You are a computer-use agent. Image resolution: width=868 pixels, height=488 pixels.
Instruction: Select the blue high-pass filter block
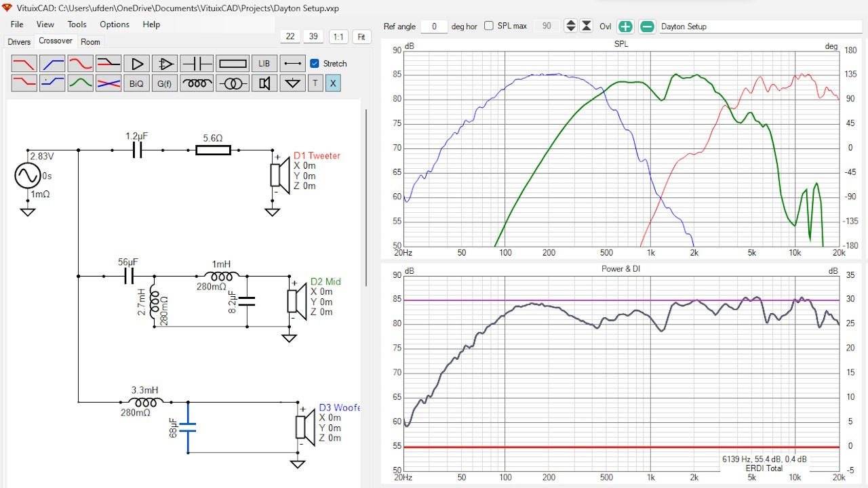pos(52,64)
